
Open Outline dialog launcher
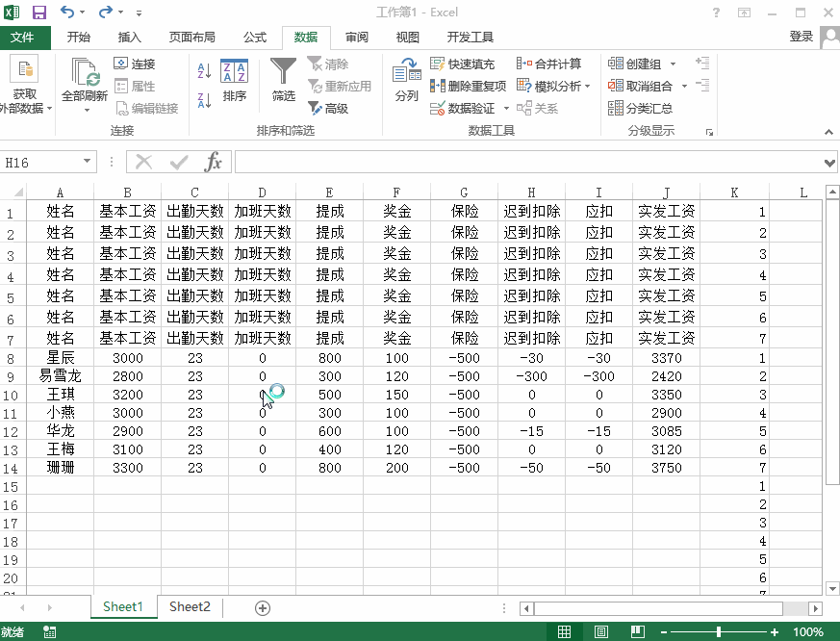709,132
